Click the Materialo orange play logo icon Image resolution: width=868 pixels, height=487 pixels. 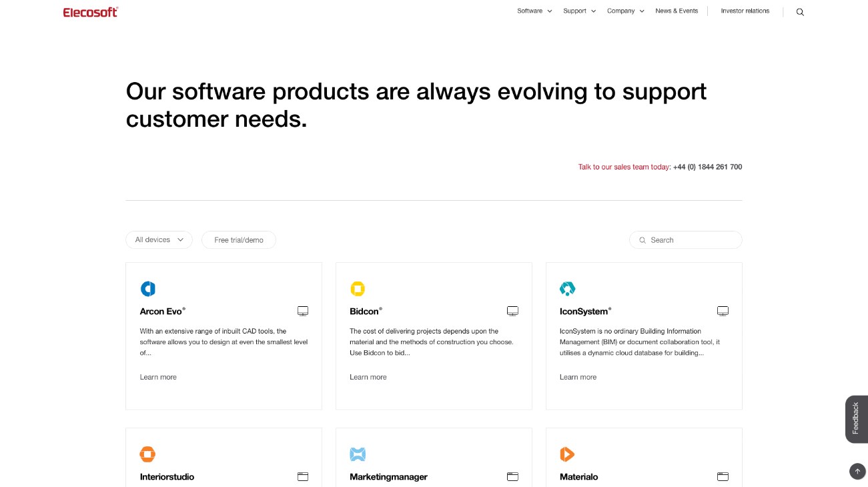tap(567, 454)
